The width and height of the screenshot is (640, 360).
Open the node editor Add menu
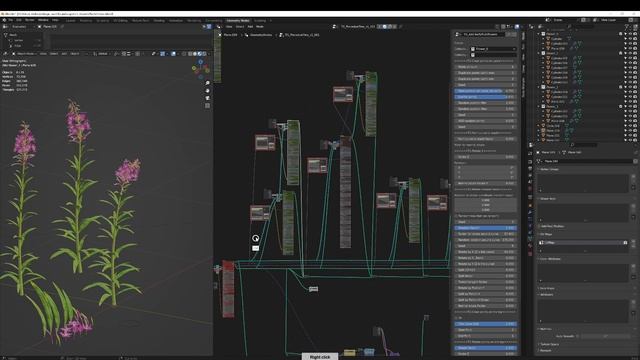tap(250, 27)
